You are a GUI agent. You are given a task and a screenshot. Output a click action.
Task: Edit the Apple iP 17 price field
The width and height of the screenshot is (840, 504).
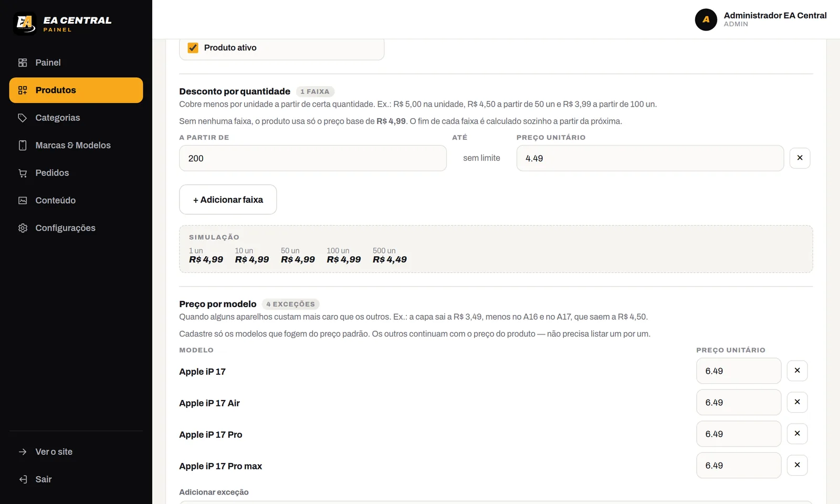pyautogui.click(x=739, y=371)
